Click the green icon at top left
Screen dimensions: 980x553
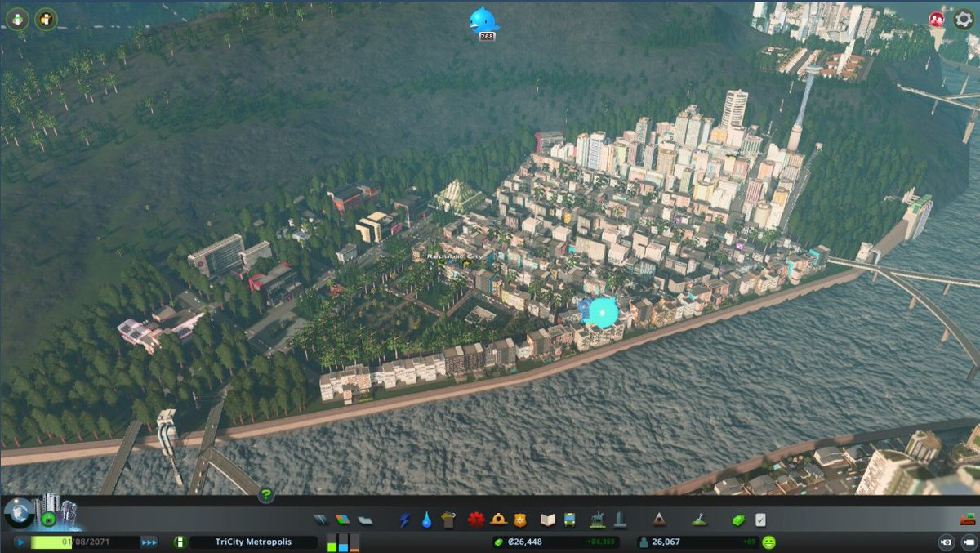pyautogui.click(x=18, y=19)
